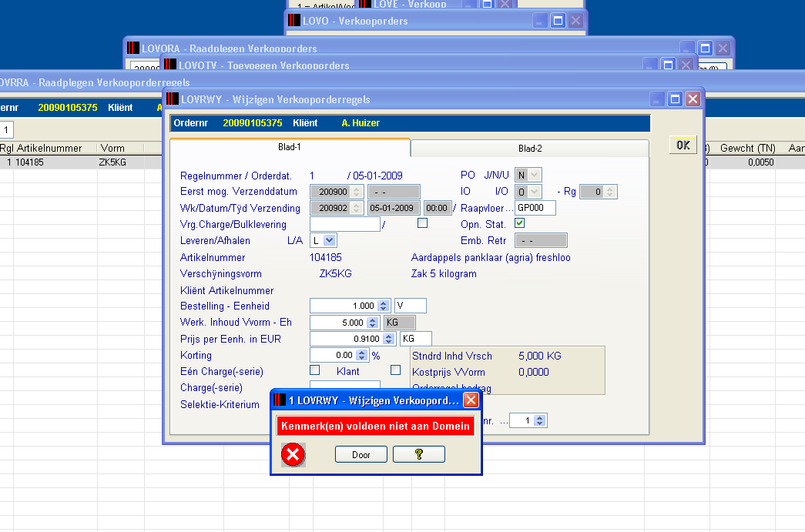
Task: Click ZK5KG cell in background table
Action: click(x=112, y=162)
